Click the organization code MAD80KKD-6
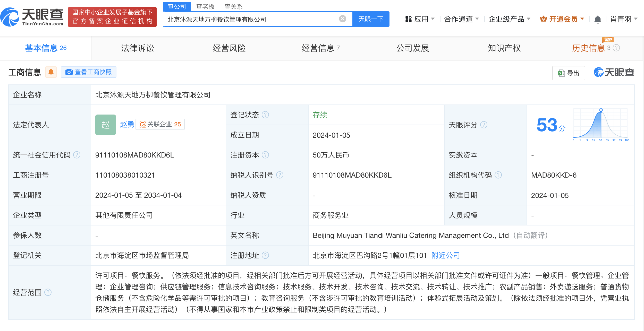The width and height of the screenshot is (644, 331). pyautogui.click(x=554, y=175)
